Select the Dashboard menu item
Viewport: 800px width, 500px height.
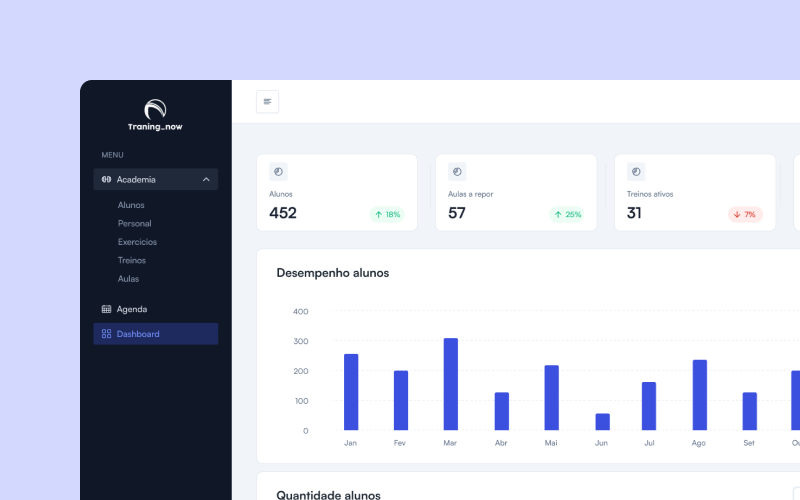tap(138, 334)
